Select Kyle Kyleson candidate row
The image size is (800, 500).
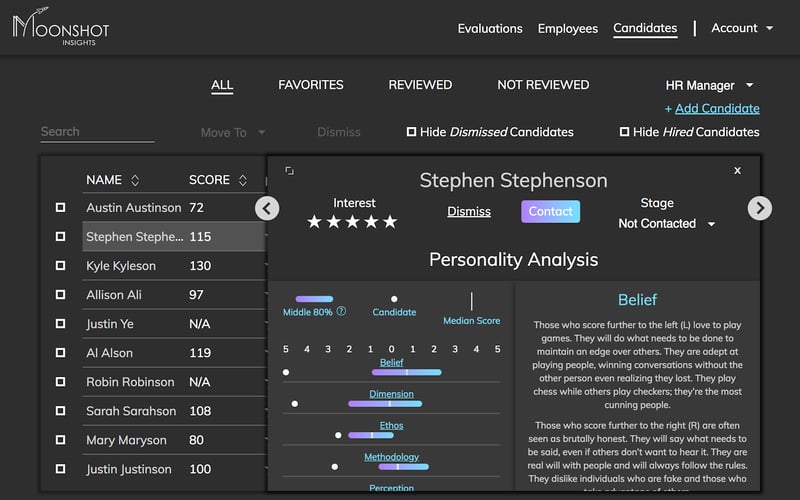[x=173, y=265]
